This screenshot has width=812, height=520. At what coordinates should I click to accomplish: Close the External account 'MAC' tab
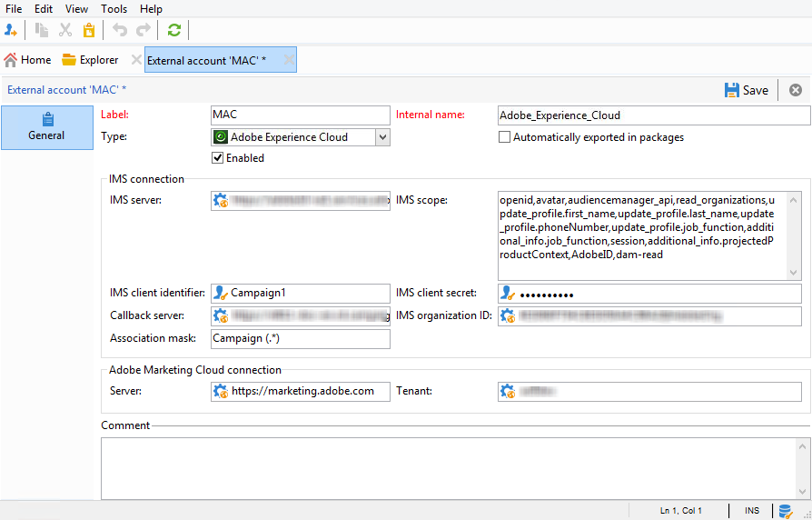point(289,60)
